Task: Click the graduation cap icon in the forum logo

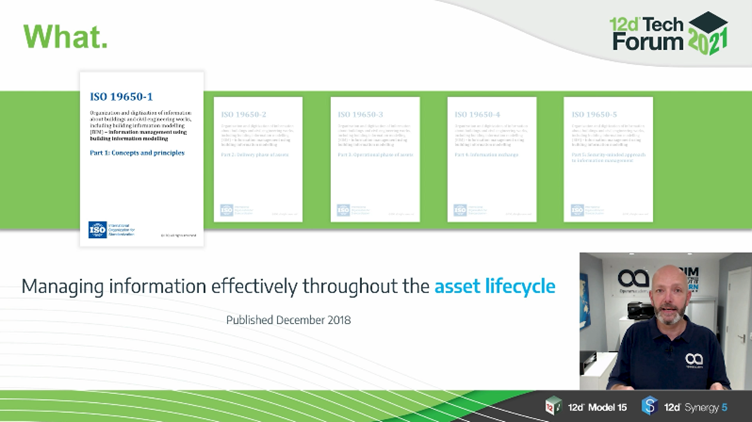Action: pyautogui.click(x=709, y=23)
